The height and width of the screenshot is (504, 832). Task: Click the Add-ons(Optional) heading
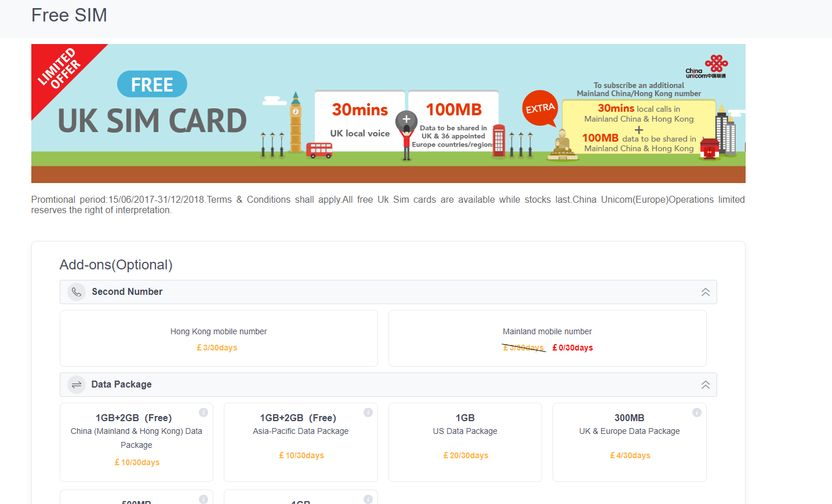[x=116, y=265]
